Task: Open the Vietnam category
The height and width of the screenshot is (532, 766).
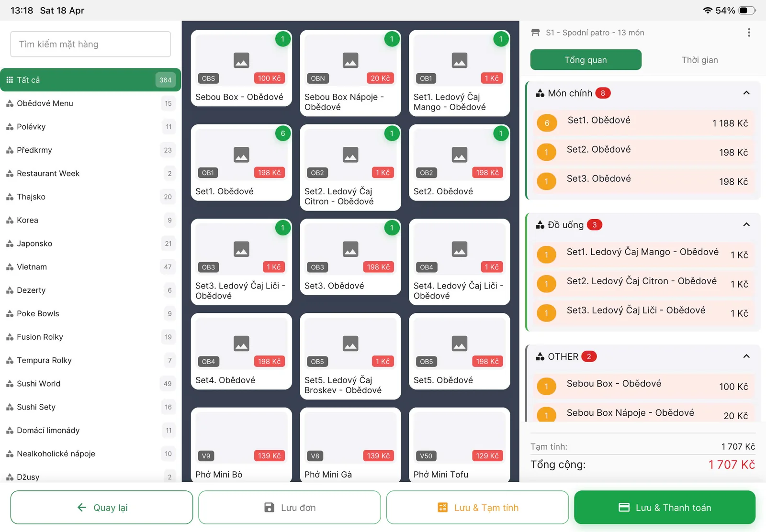Action: tap(90, 267)
